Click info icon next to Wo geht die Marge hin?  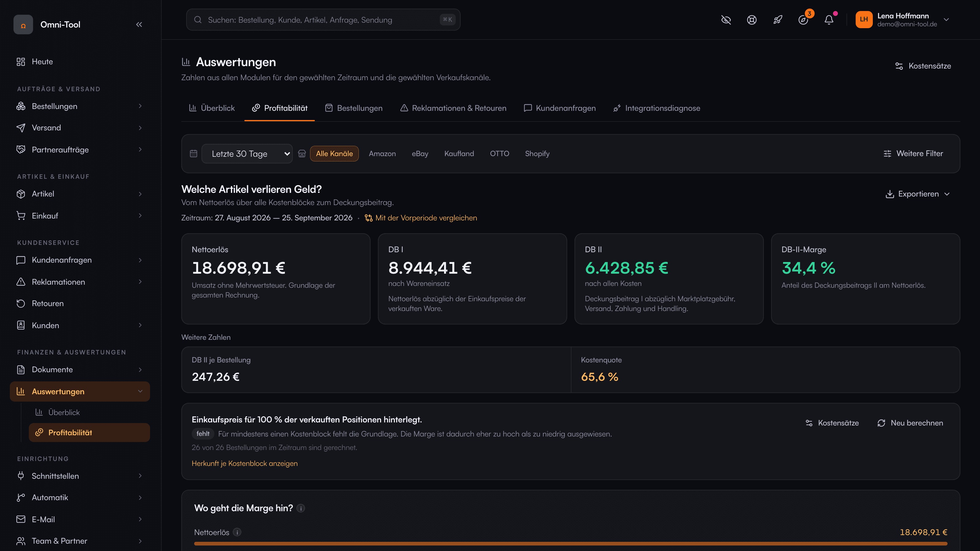coord(300,508)
